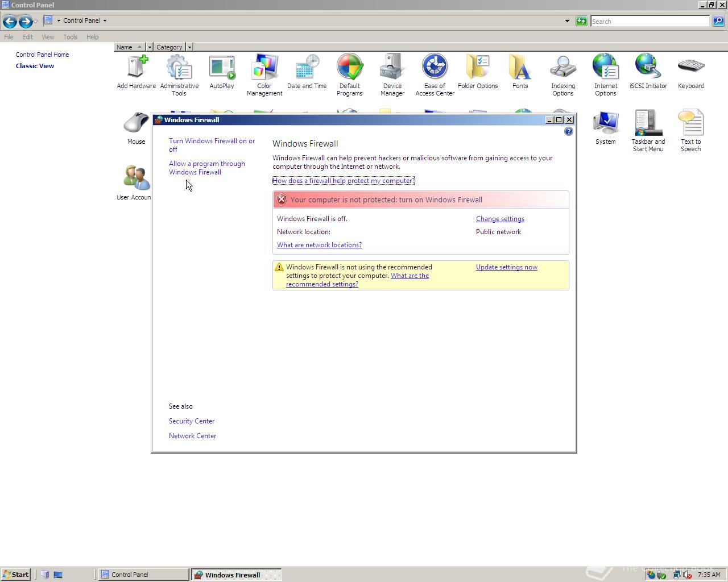This screenshot has height=582, width=728.
Task: Open Internet Options icon
Action: [606, 76]
